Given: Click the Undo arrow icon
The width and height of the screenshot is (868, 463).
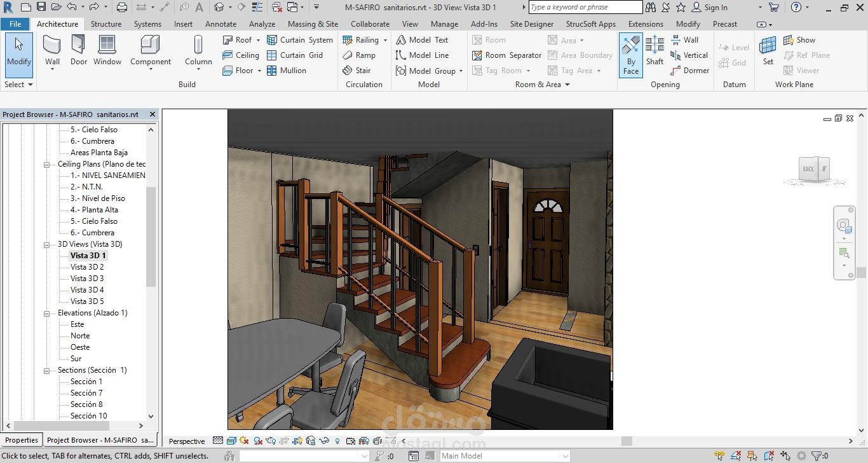Looking at the screenshot, I should point(72,8).
